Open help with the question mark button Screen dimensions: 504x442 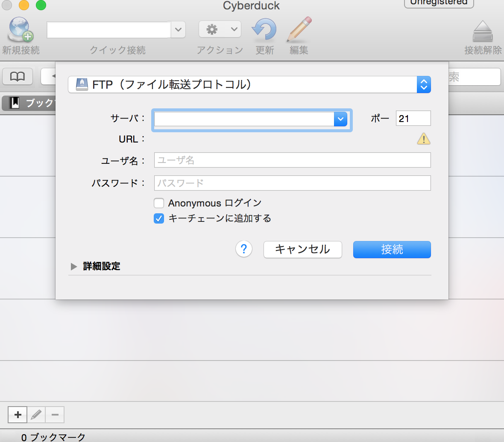click(243, 249)
